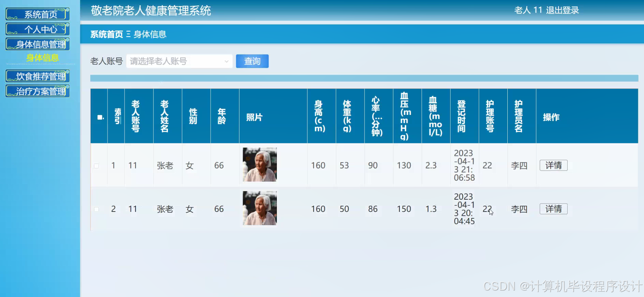Click 详情 button for the 20:04:45 record
This screenshot has width=644, height=297.
point(553,209)
